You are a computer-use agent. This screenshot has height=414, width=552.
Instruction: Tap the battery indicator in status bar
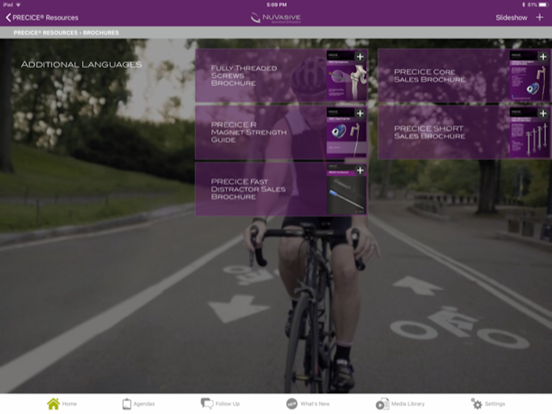pos(544,5)
